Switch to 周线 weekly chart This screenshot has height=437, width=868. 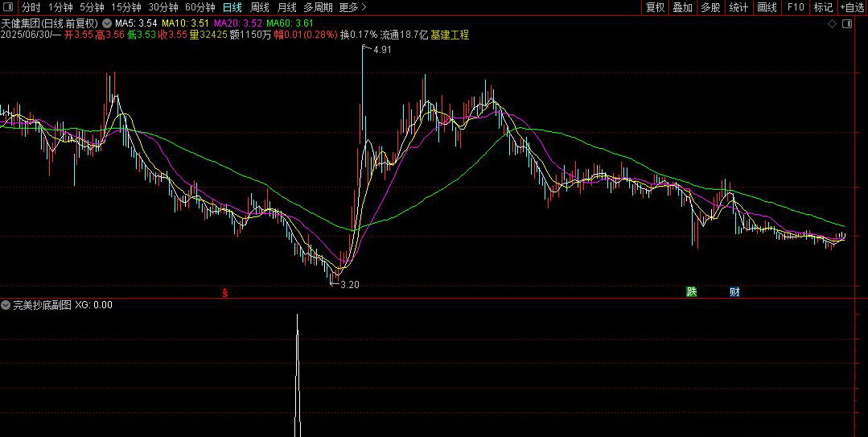click(259, 7)
